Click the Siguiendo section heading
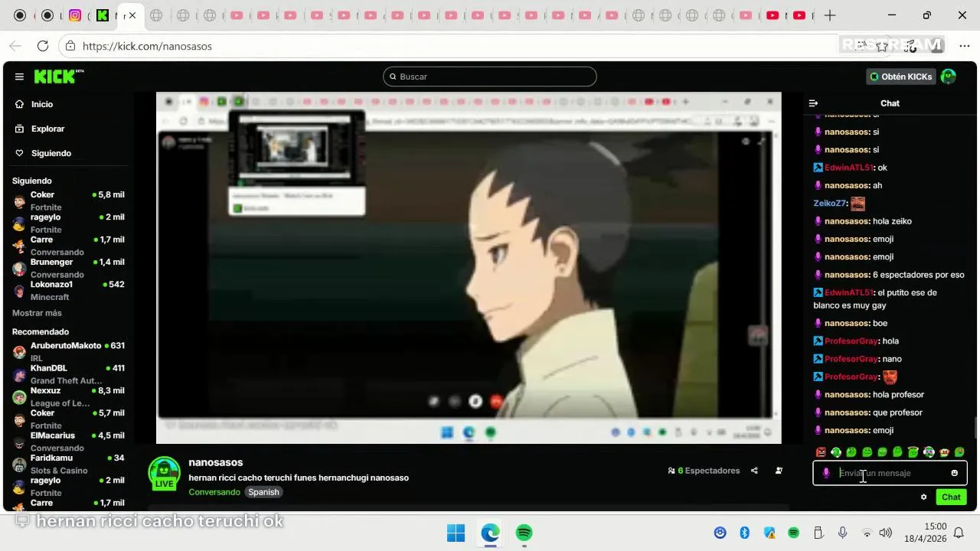Viewport: 980px width, 551px height. click(x=32, y=181)
